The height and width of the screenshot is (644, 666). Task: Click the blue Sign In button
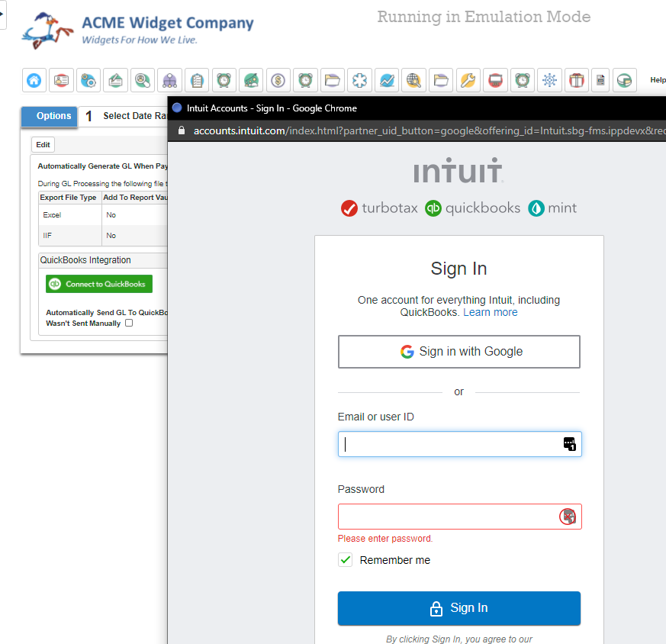459,608
